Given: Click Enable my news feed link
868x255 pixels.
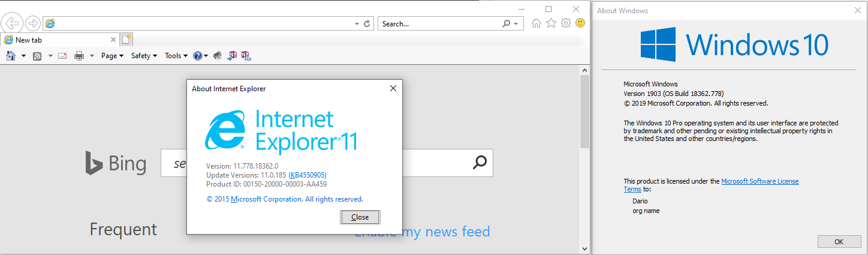Looking at the screenshot, I should 422,232.
